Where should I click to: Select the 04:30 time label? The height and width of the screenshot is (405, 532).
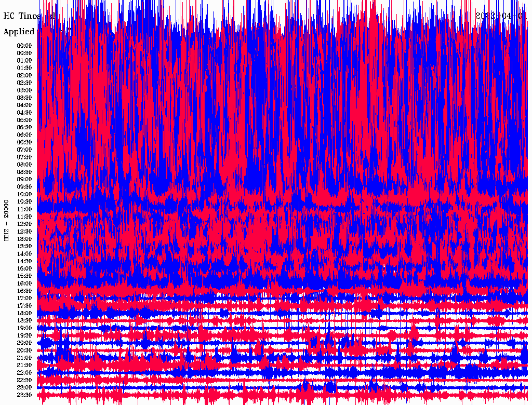[24, 113]
